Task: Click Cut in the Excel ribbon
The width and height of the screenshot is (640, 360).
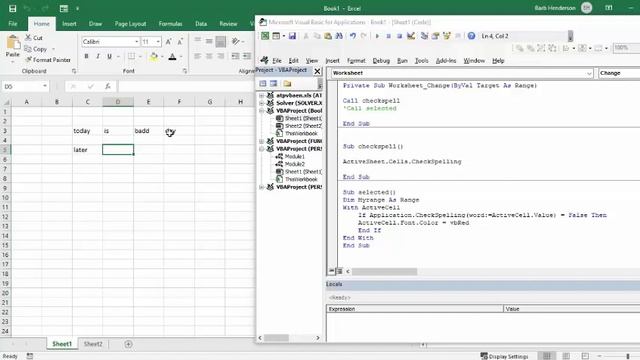Action: pyautogui.click(x=33, y=38)
